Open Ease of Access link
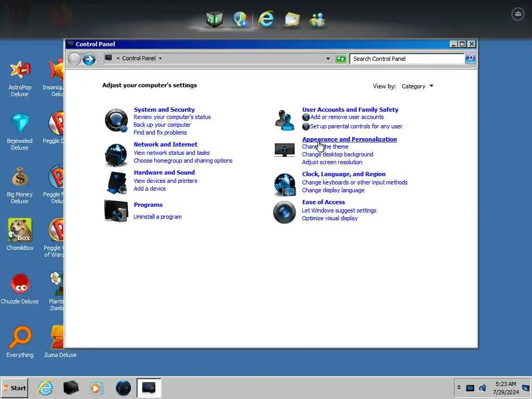The width and height of the screenshot is (532, 399). point(323,202)
